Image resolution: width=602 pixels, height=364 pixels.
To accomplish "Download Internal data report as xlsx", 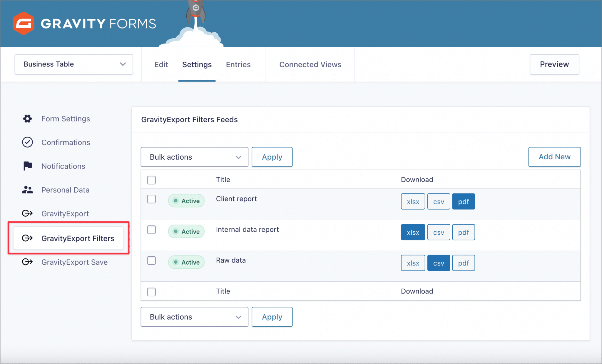I will (413, 232).
